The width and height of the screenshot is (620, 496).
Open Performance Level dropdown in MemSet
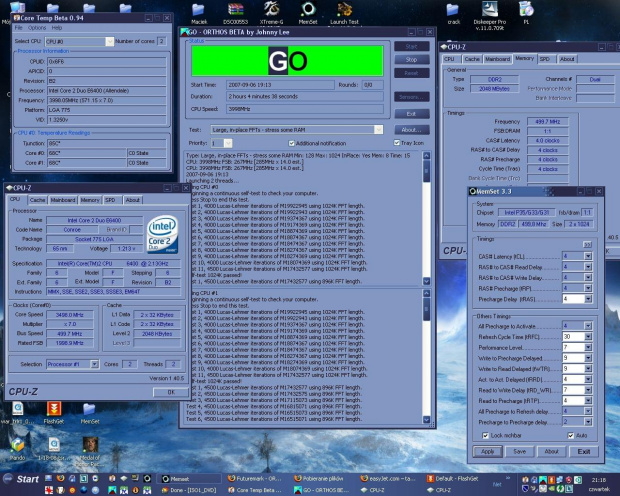588,347
